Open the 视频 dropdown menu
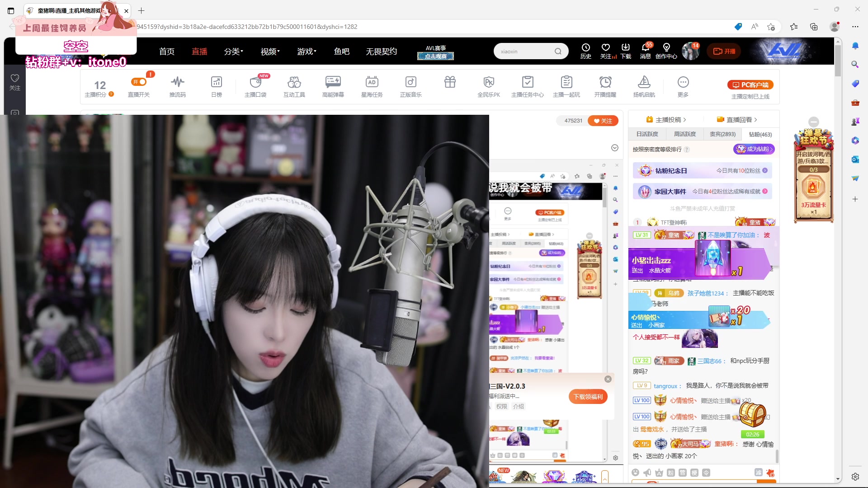 (270, 52)
